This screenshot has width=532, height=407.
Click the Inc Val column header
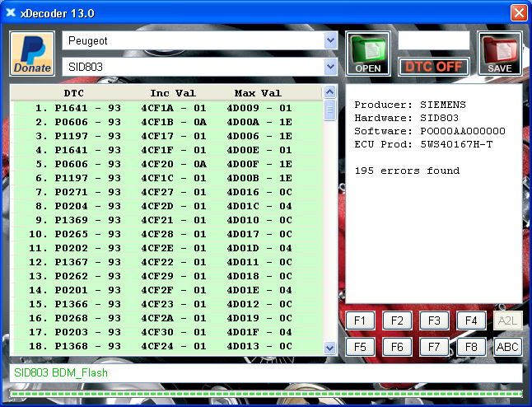click(x=173, y=93)
